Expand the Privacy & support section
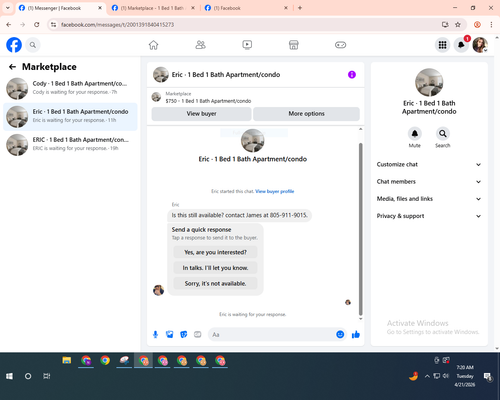This screenshot has width=500, height=400. (429, 216)
